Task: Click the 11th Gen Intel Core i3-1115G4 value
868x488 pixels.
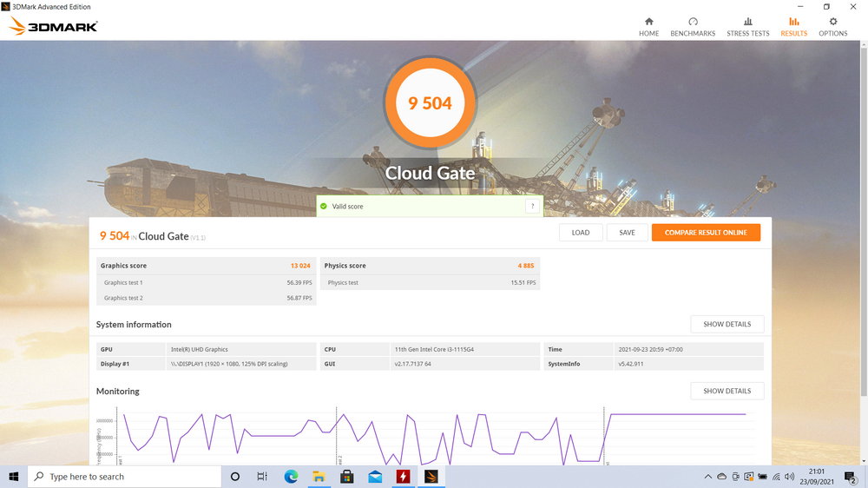Action: [434, 350]
